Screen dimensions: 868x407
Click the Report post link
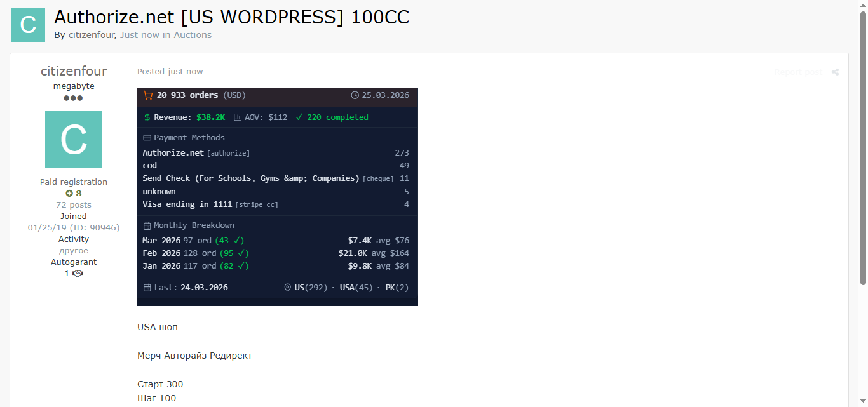pyautogui.click(x=798, y=72)
